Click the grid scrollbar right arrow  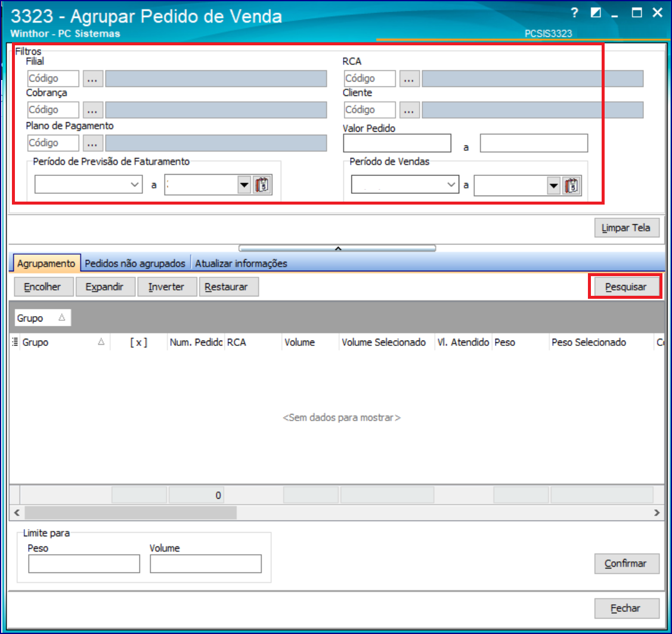(x=657, y=513)
